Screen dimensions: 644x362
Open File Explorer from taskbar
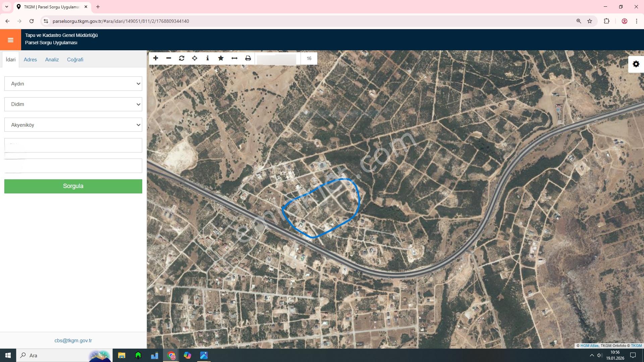(x=121, y=355)
